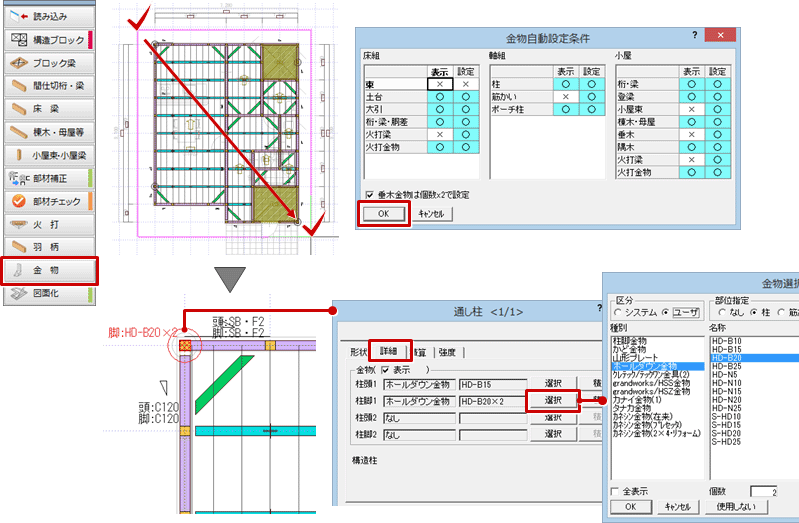Image resolution: width=799 pixels, height=523 pixels.
Task: Switch to the 詳細 tab
Action: [x=386, y=350]
